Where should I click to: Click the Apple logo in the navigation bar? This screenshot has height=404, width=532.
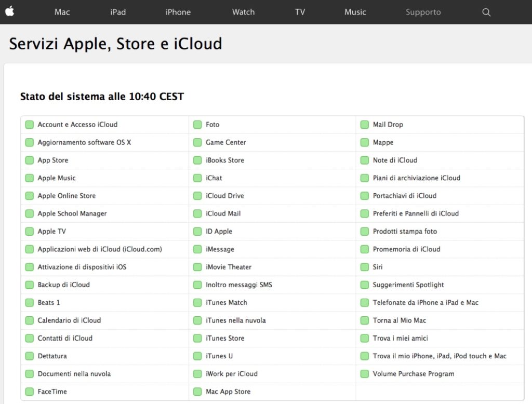[10, 11]
